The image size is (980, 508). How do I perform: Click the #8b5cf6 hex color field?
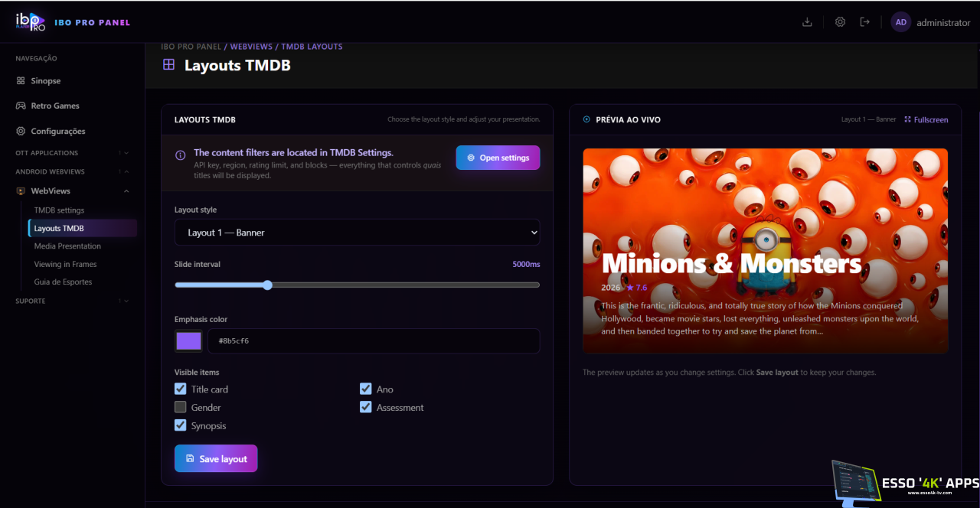[374, 341]
